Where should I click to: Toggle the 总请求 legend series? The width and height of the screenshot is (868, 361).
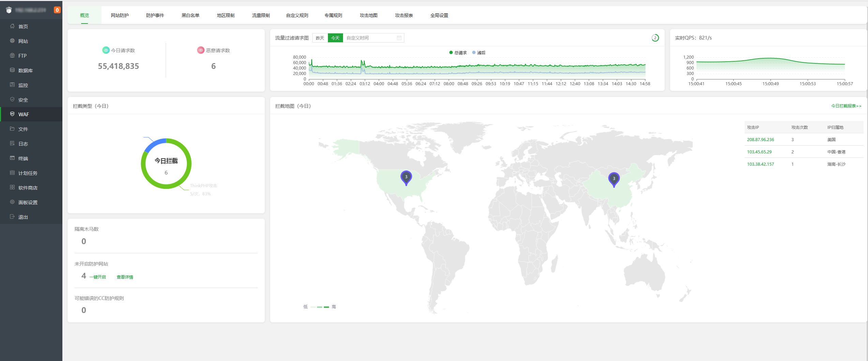(x=458, y=52)
